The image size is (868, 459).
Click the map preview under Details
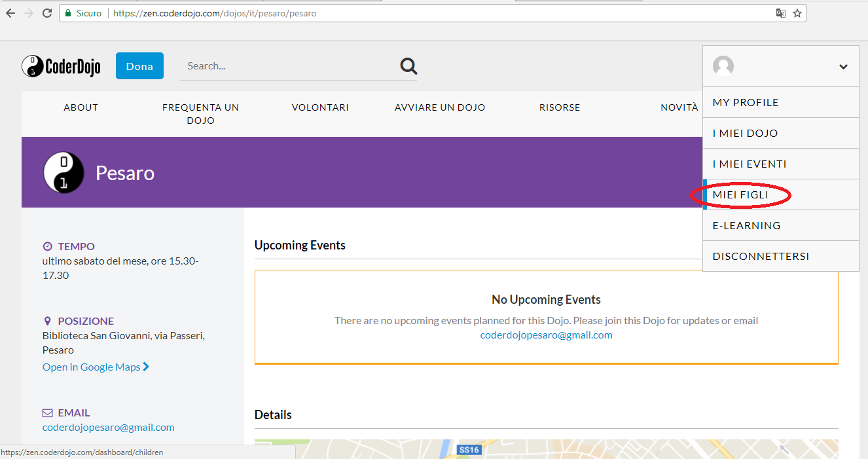(x=546, y=449)
